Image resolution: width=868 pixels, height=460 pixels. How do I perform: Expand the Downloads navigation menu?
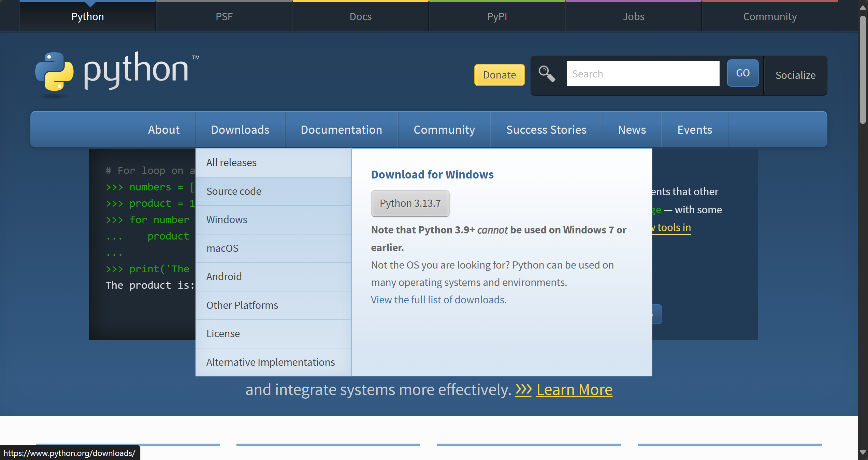point(240,130)
